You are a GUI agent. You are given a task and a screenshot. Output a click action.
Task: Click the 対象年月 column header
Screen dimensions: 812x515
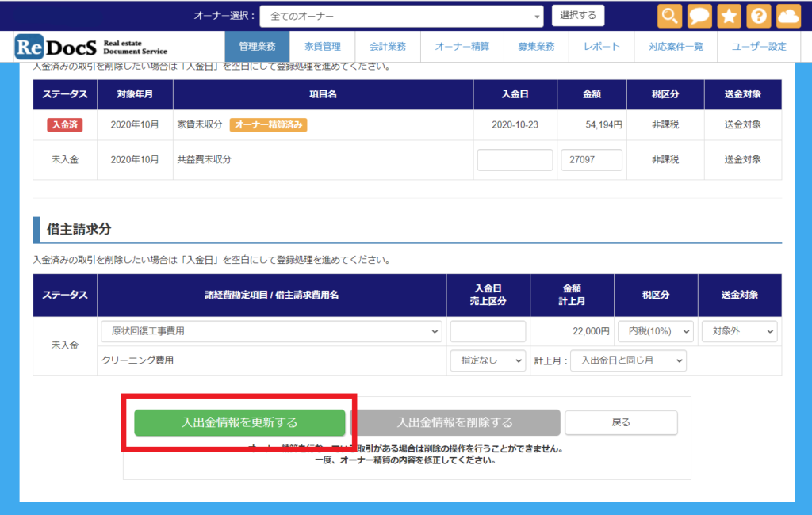tap(135, 94)
